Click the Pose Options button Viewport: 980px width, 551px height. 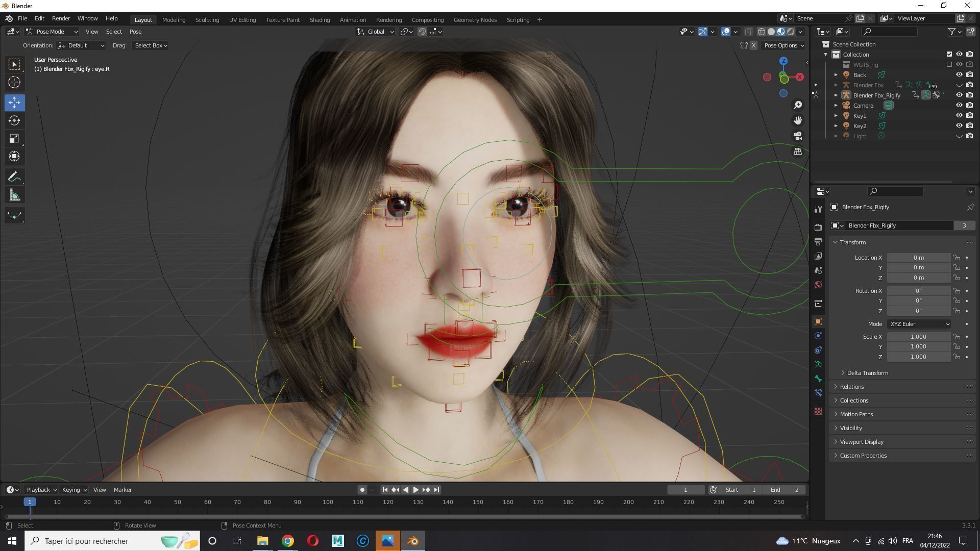[x=783, y=45]
